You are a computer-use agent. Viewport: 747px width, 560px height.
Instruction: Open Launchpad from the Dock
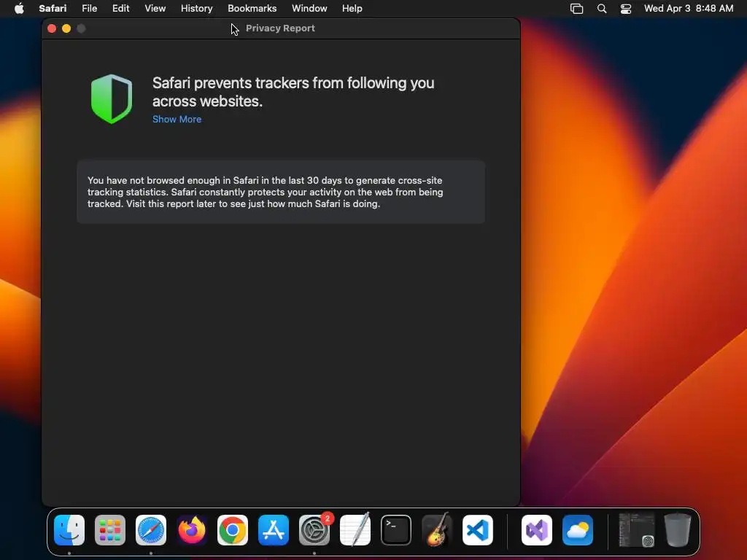point(110,530)
